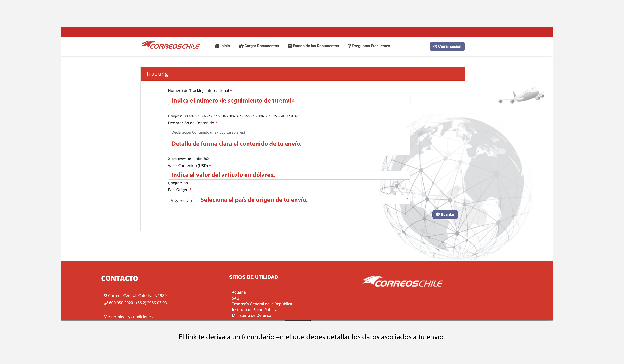Click the home icon next to Inicio
This screenshot has width=624, height=364.
click(217, 46)
